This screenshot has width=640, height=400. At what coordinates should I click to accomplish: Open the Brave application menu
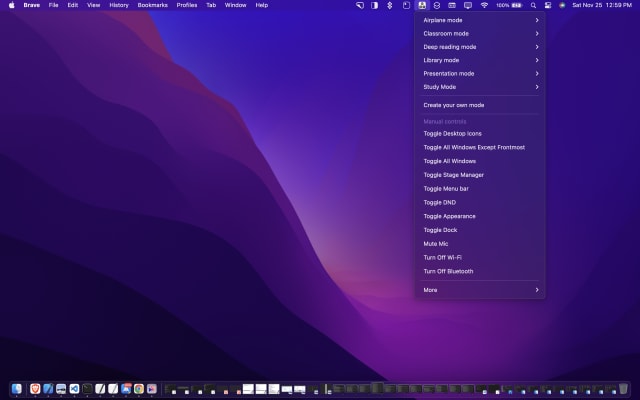(x=31, y=5)
